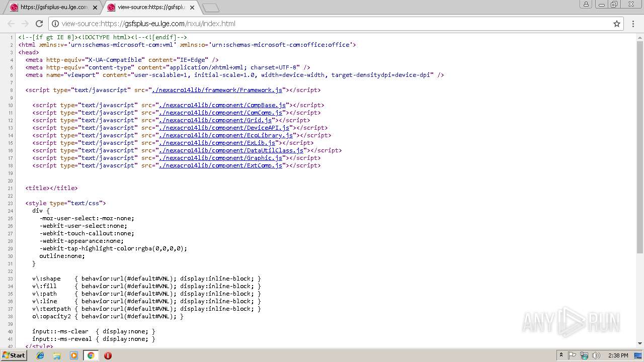Click the <style type="text/css"> line
The height and width of the screenshot is (362, 644).
[65, 203]
